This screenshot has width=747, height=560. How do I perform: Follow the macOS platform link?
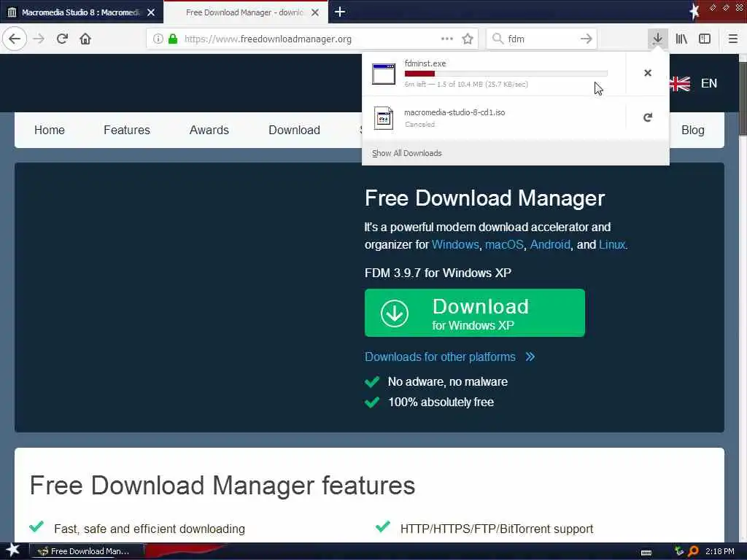(504, 245)
